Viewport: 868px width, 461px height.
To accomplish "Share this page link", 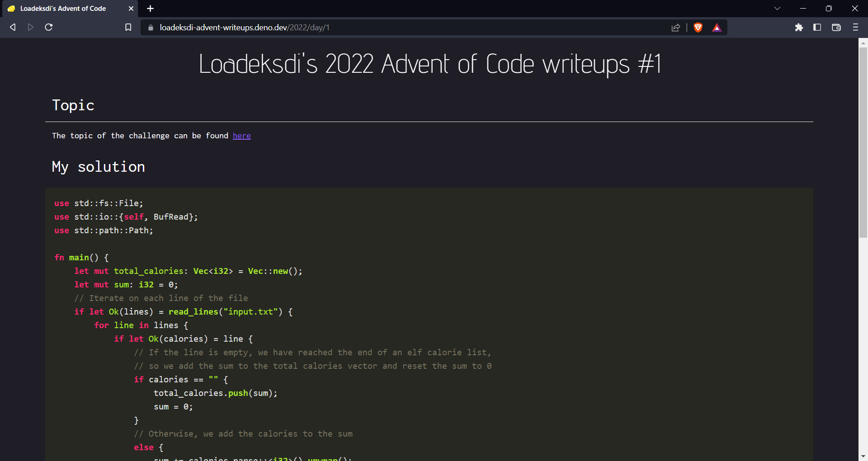I will point(675,28).
